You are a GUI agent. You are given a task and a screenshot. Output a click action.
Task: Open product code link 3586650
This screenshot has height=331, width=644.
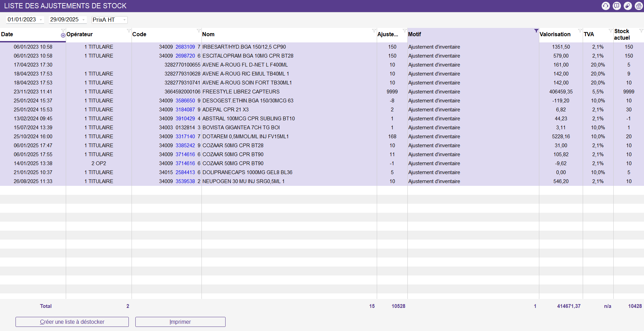(x=185, y=101)
